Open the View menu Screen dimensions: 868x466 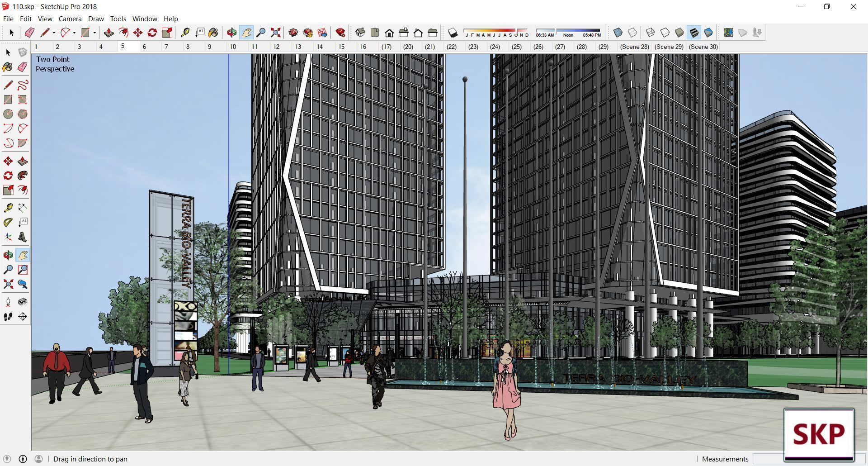tap(45, 19)
